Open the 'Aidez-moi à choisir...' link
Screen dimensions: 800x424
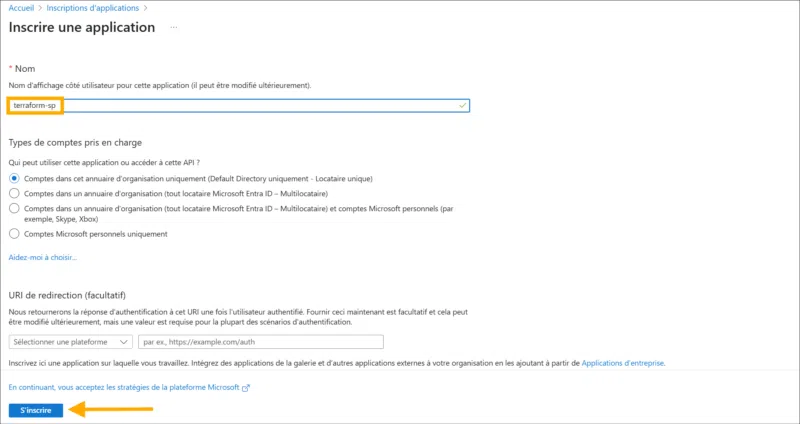click(42, 257)
